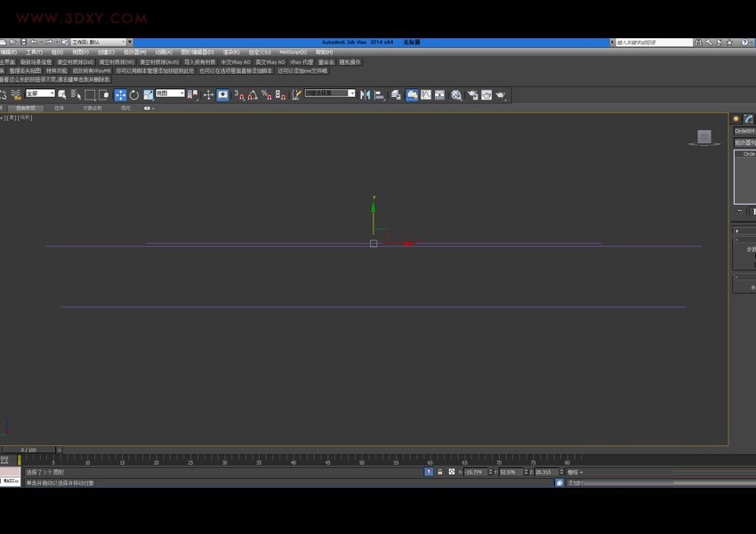756x534 pixels.
Task: Open the 创建(C) menu
Action: (x=106, y=53)
